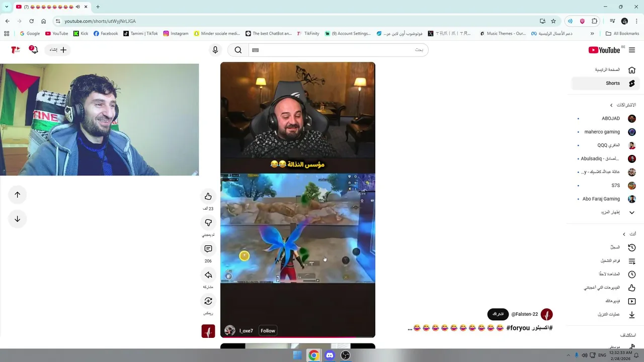The image size is (644, 362).
Task: Expand Subscriptions (الاشتراكات) section header
Action: 622,105
